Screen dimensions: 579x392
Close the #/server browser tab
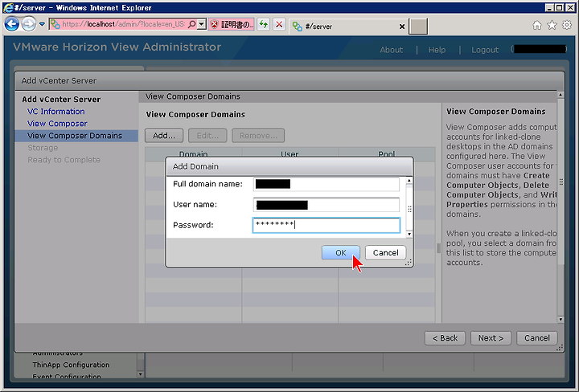point(402,27)
